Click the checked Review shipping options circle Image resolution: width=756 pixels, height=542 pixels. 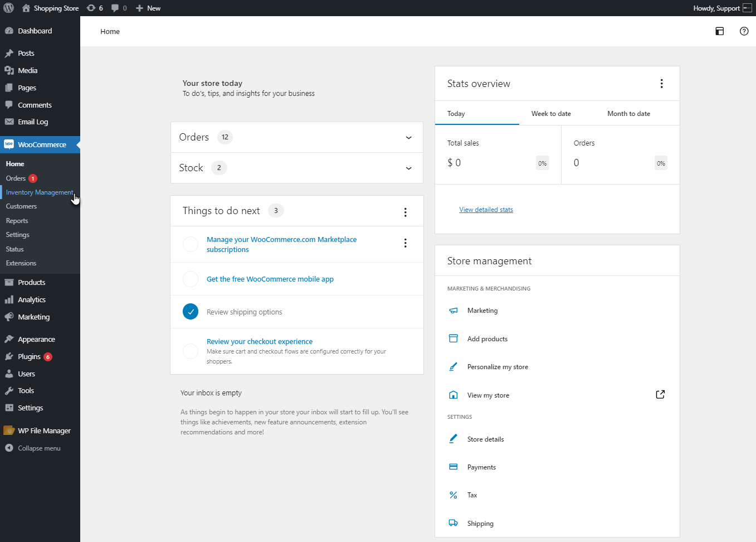(x=191, y=311)
